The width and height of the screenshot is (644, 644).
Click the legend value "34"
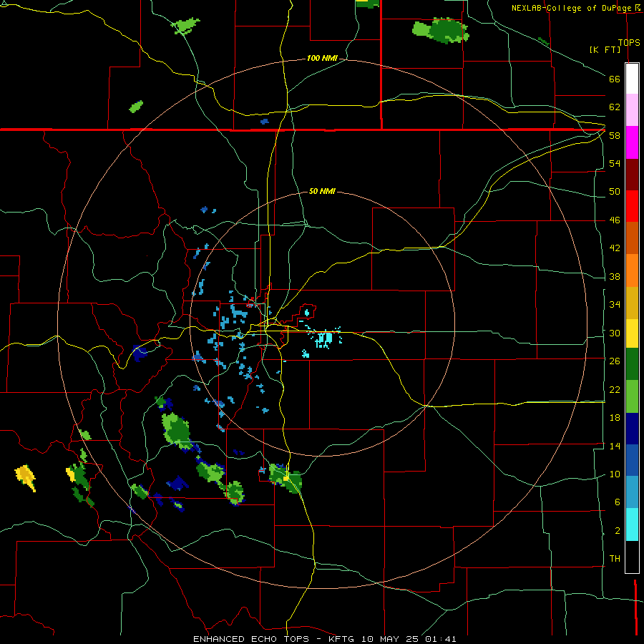pyautogui.click(x=615, y=304)
